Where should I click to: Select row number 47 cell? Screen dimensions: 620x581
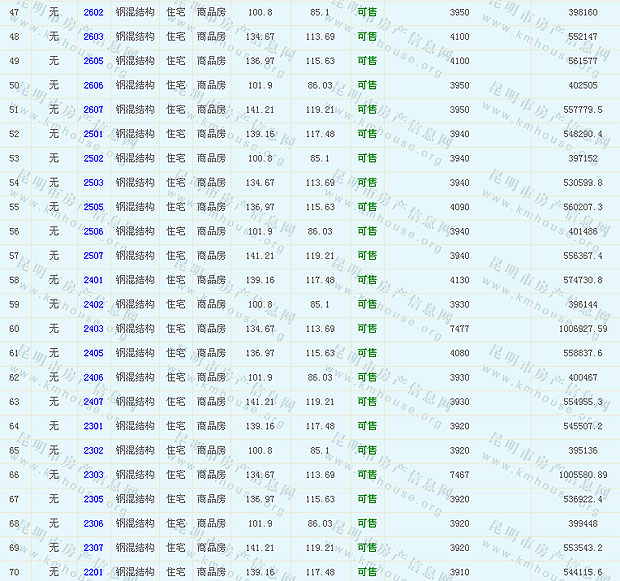(14, 12)
